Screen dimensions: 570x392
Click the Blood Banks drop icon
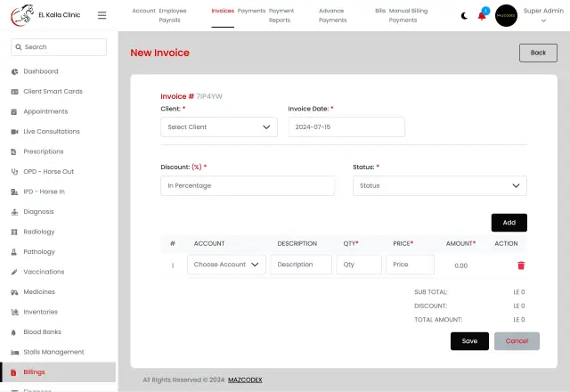tap(13, 332)
